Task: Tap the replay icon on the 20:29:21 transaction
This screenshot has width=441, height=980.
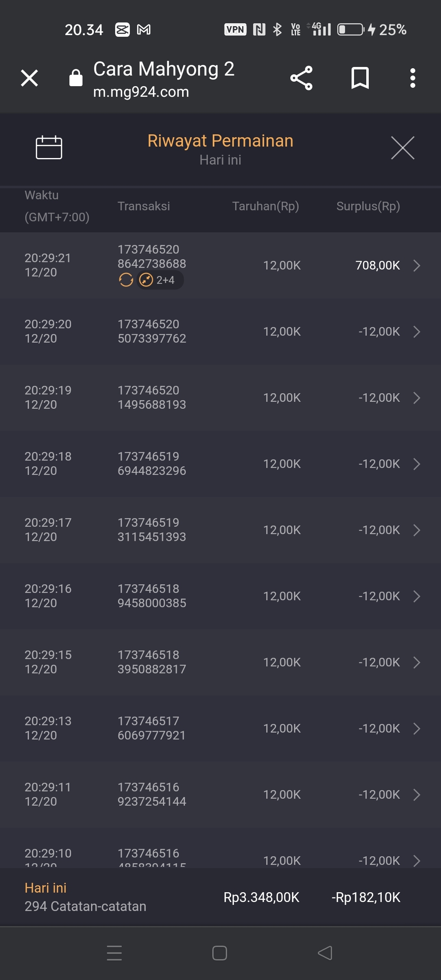Action: click(x=126, y=280)
